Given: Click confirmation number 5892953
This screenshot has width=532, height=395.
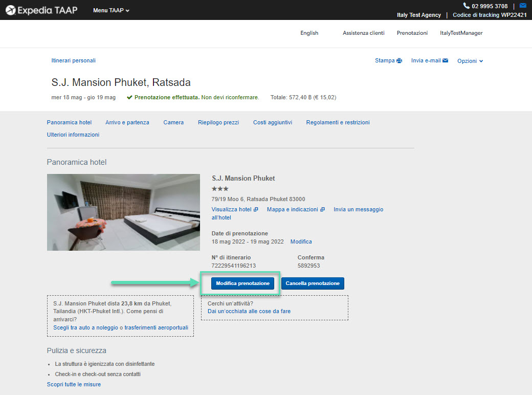Looking at the screenshot, I should (309, 266).
